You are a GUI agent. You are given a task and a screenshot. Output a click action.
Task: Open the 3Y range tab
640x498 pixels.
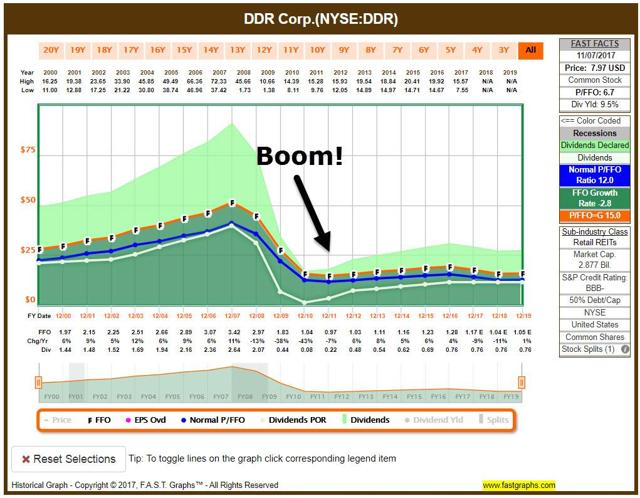[504, 50]
